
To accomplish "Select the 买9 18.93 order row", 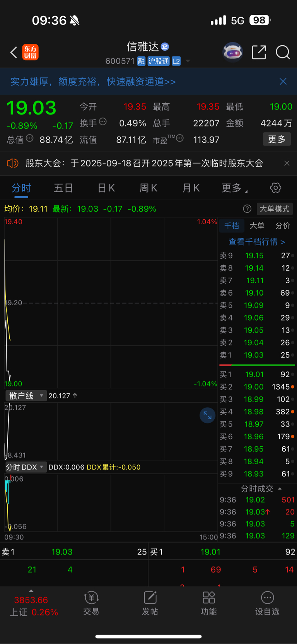I will click(x=257, y=474).
